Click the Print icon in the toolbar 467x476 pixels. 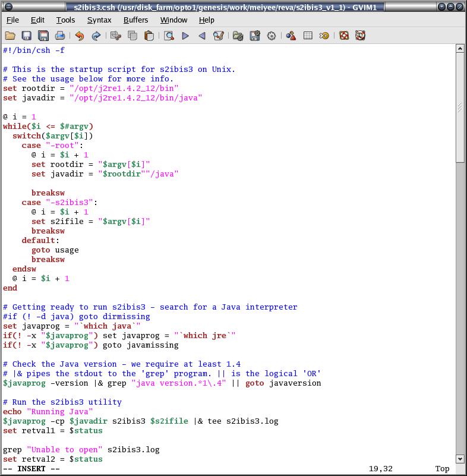(x=60, y=36)
